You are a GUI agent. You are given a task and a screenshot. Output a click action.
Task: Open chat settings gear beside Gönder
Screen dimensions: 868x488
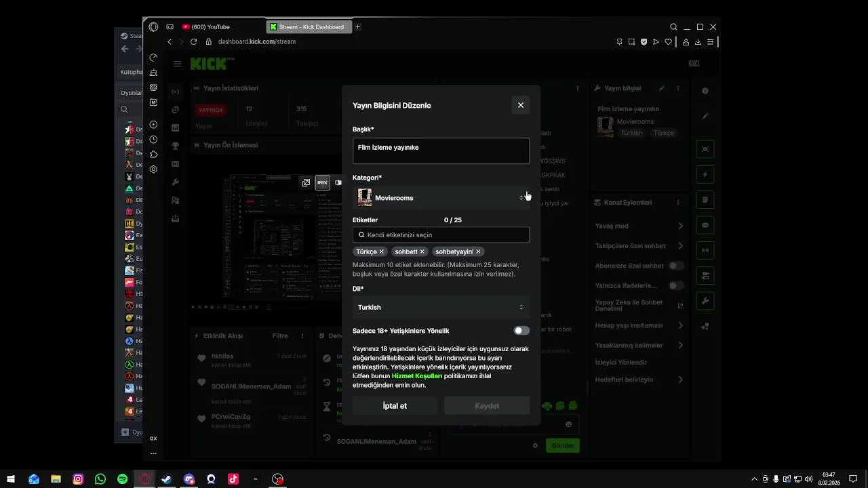pyautogui.click(x=535, y=445)
